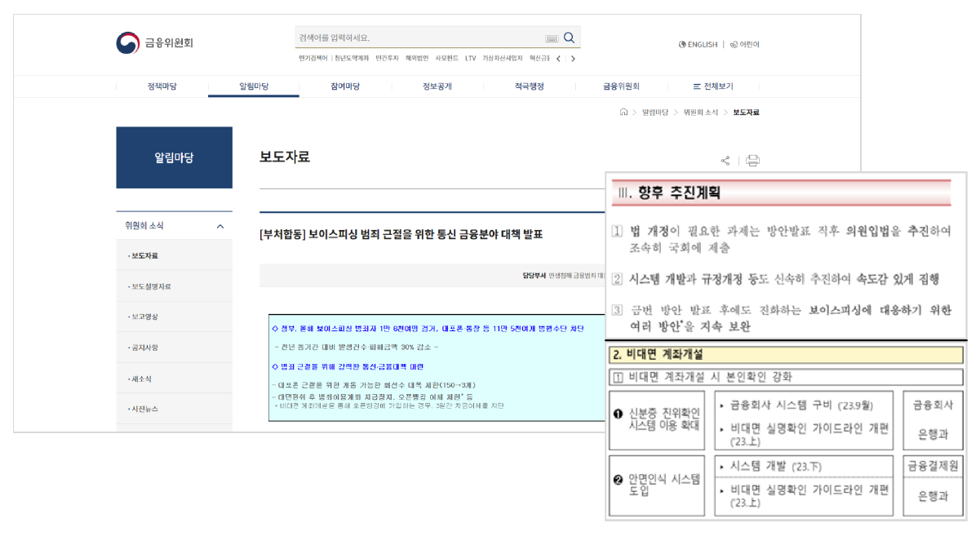Click popular keyword 민간투자
Viewport: 980px width, 536px height.
387,59
